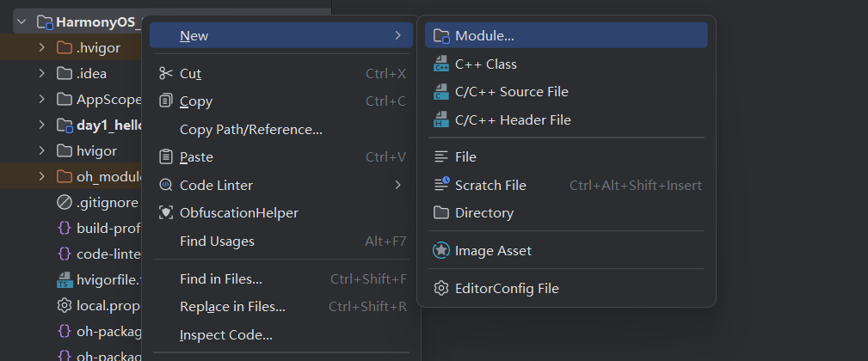Select the local.properties file
868x361 pixels.
(x=71, y=305)
